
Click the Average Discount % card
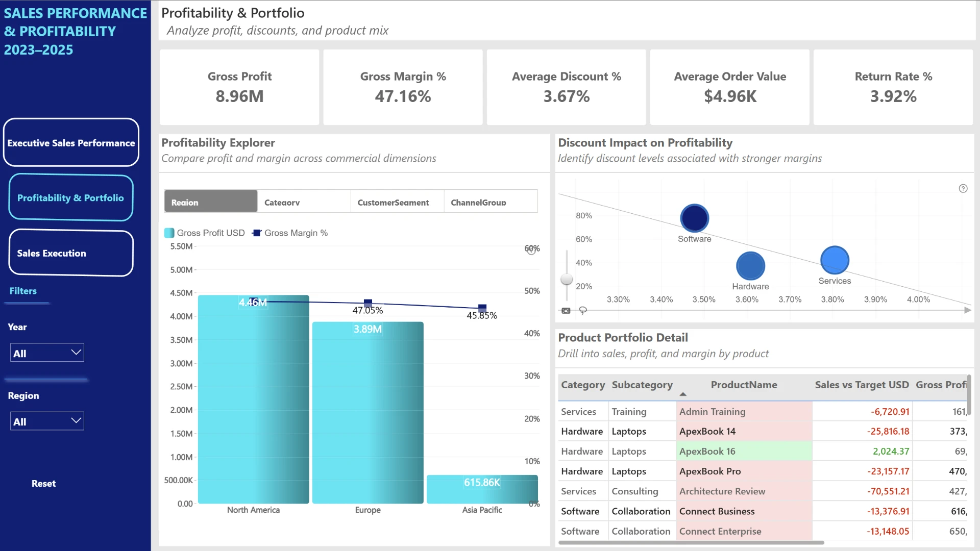click(x=566, y=87)
